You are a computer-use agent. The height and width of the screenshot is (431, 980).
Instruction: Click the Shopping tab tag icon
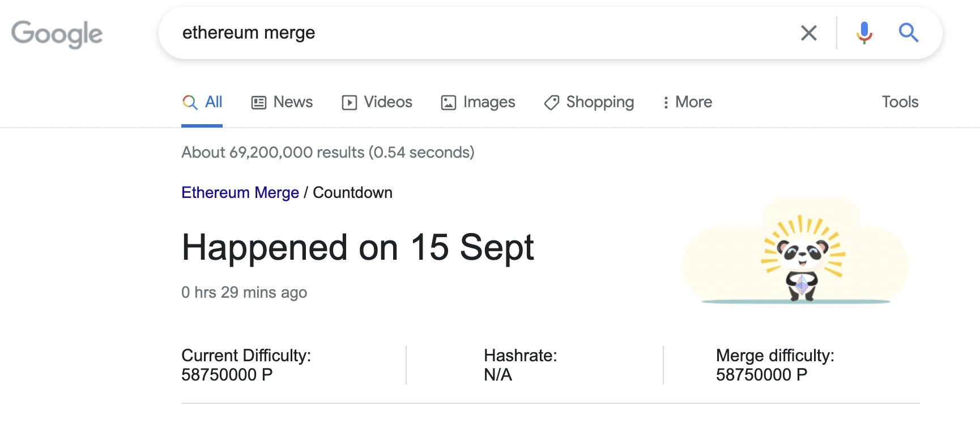(552, 103)
